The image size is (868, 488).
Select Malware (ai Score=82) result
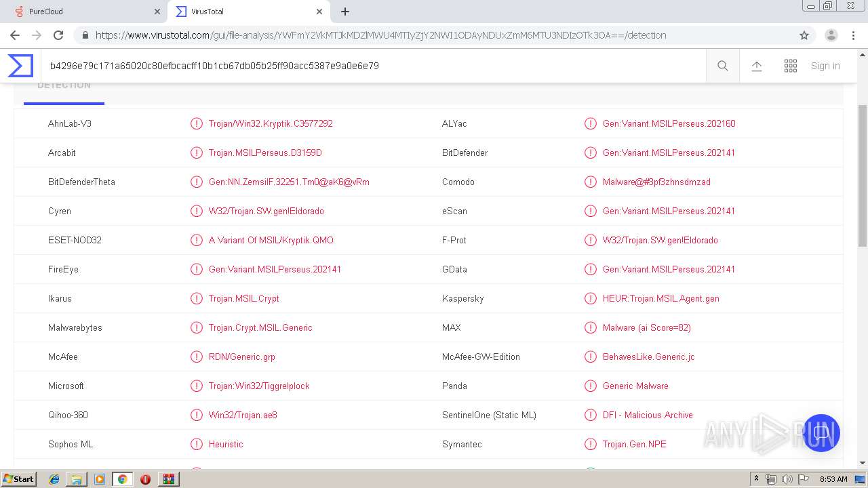point(647,327)
